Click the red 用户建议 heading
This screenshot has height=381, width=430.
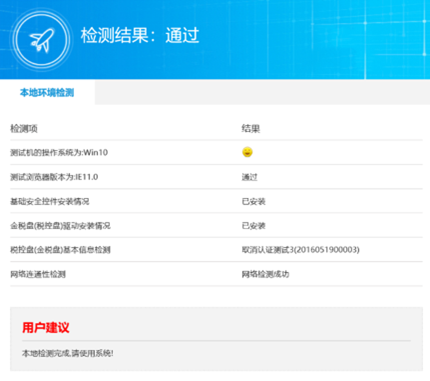[46, 327]
